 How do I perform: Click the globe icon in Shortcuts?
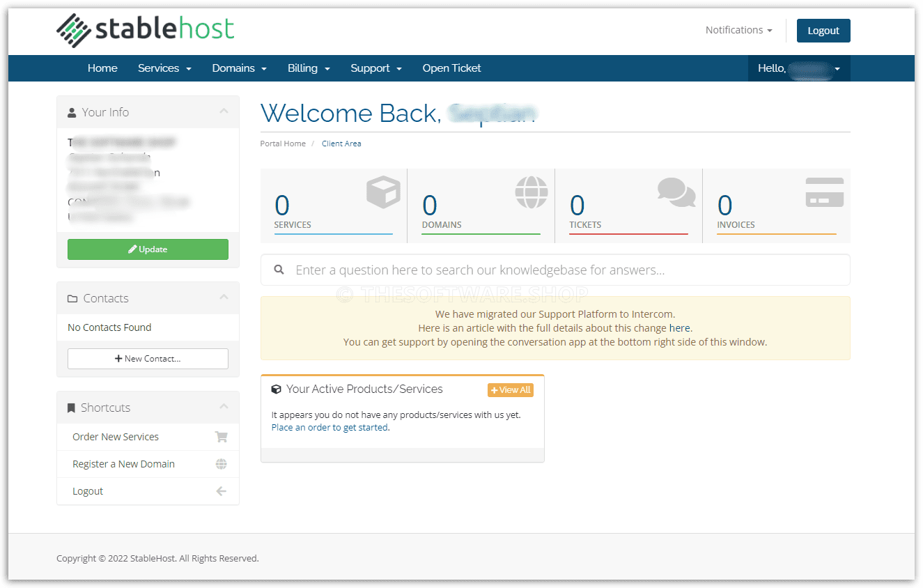click(222, 464)
